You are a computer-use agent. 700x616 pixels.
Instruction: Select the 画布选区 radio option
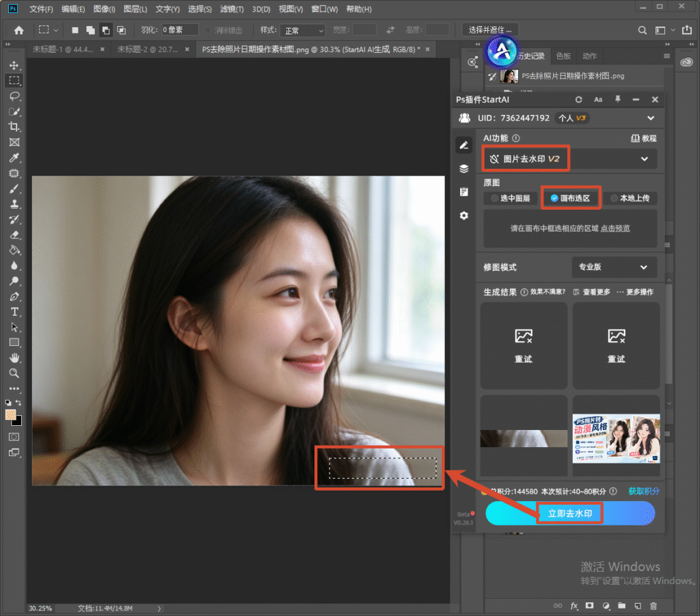pos(570,198)
